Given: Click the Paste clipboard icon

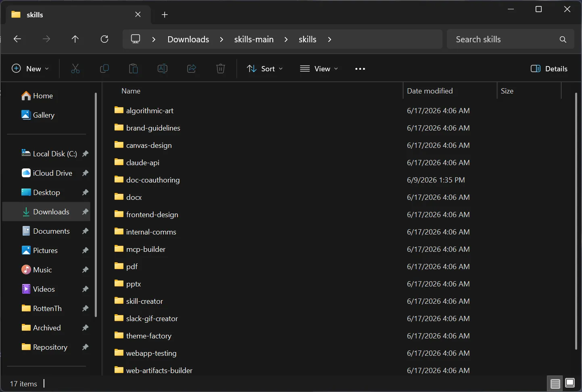Looking at the screenshot, I should [x=134, y=68].
